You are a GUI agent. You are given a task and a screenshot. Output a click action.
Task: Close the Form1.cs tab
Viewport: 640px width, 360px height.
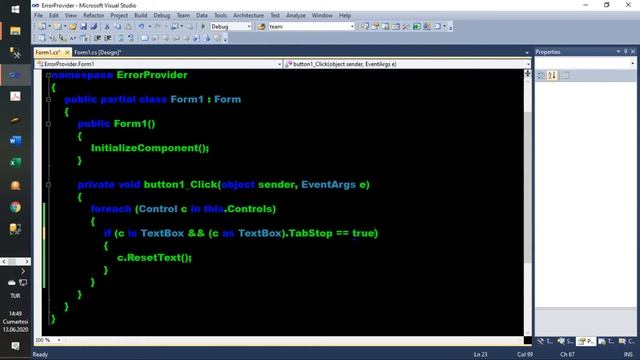click(67, 53)
